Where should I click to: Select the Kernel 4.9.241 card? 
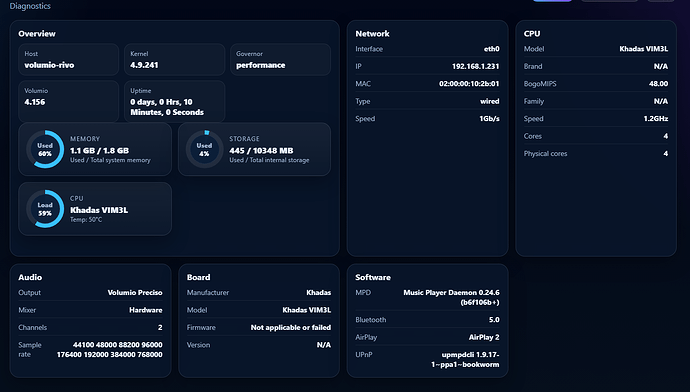(x=175, y=59)
